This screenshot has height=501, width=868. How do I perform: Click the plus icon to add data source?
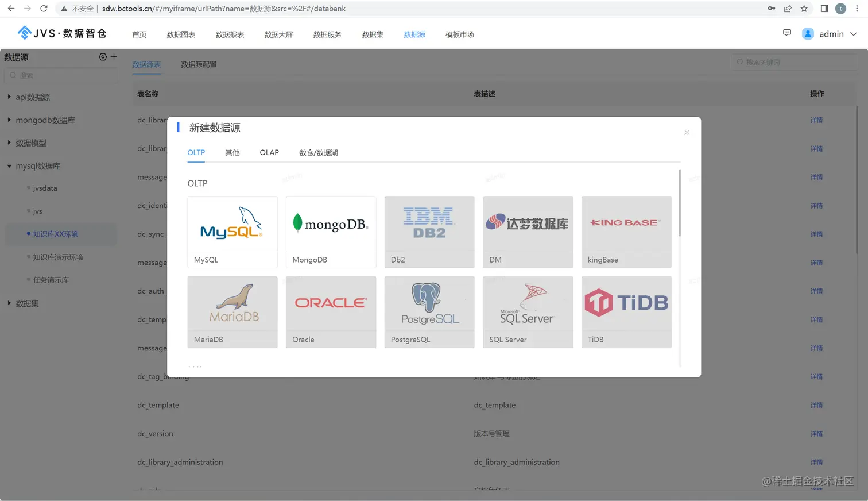(114, 57)
